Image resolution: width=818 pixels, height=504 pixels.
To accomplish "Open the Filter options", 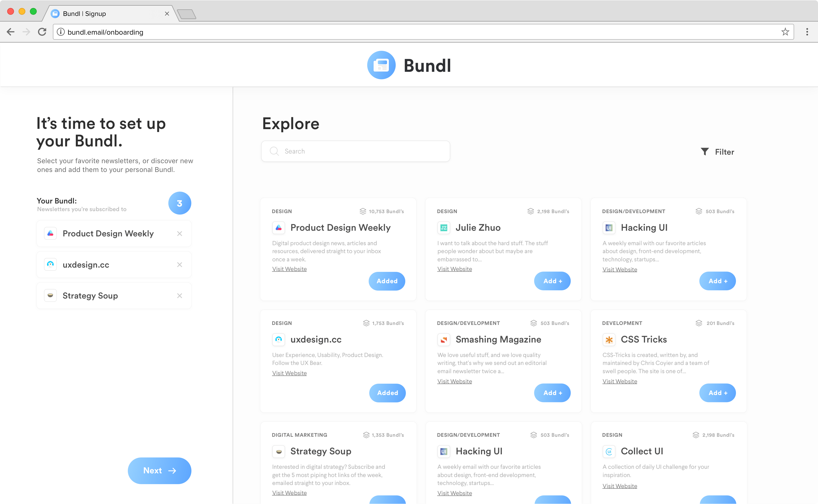I will (717, 152).
